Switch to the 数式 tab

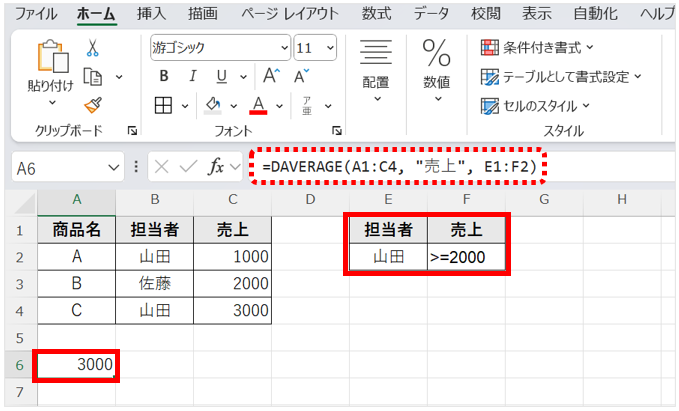pos(376,14)
